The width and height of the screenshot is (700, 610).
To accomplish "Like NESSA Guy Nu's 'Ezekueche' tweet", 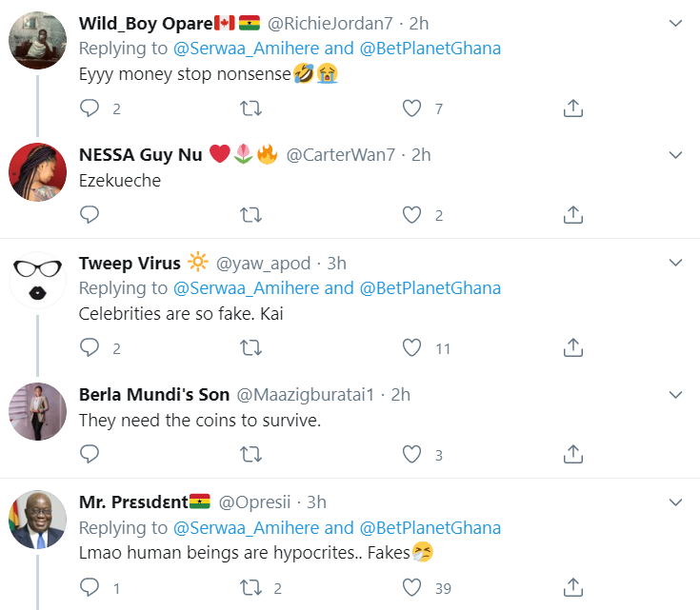I will click(x=411, y=215).
